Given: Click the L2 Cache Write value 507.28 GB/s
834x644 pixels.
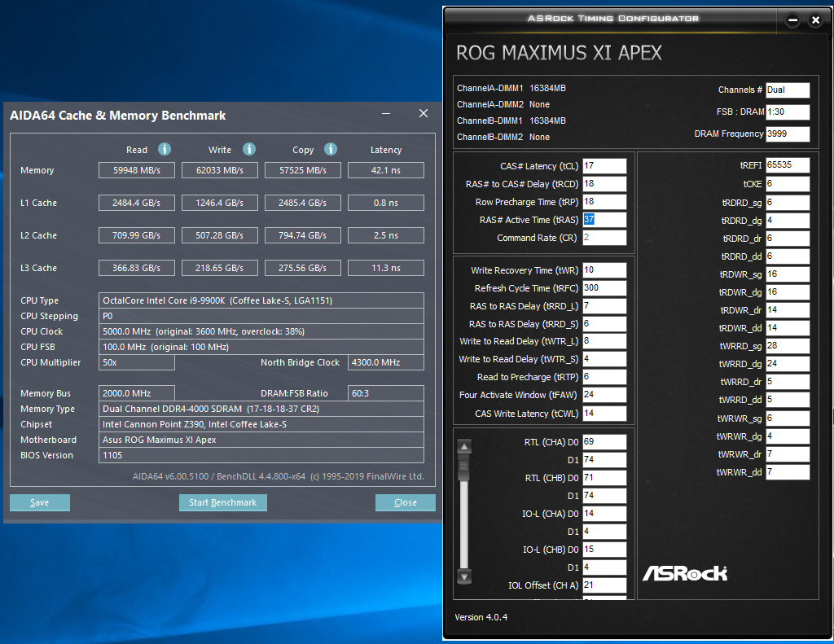Looking at the screenshot, I should [220, 235].
